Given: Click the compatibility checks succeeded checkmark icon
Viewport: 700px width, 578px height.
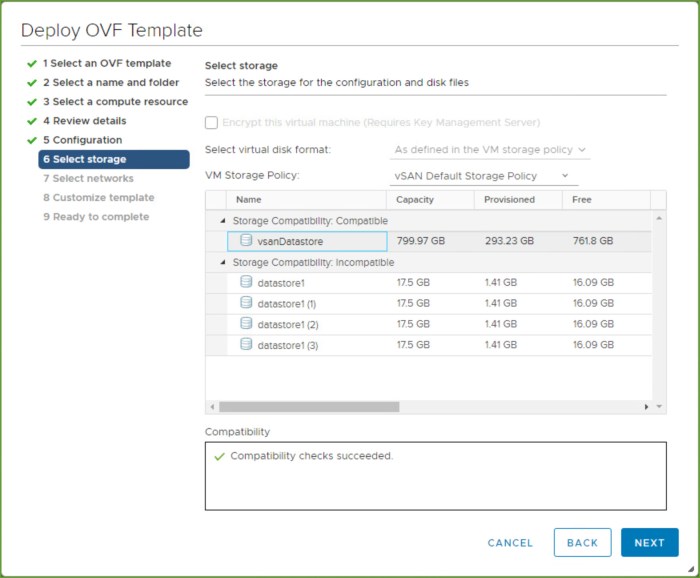Looking at the screenshot, I should tap(219, 456).
